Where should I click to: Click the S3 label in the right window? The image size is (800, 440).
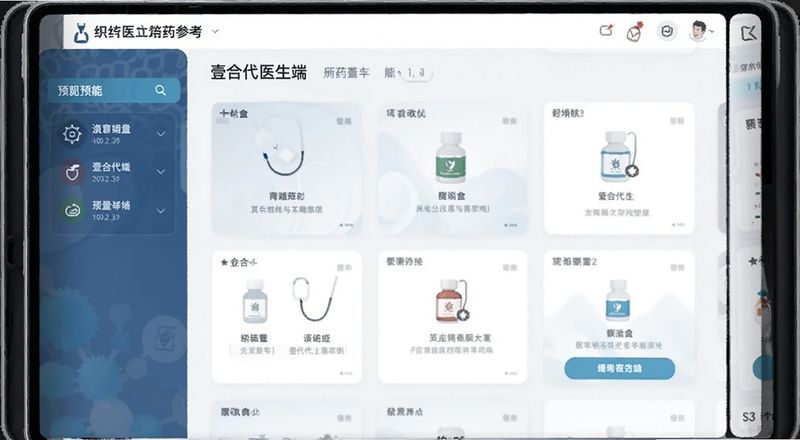748,417
